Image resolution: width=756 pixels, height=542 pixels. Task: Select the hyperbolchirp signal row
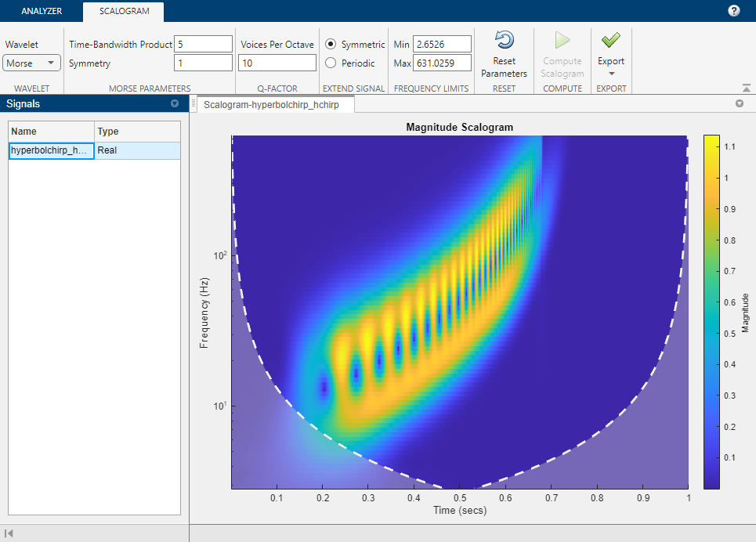click(x=52, y=150)
